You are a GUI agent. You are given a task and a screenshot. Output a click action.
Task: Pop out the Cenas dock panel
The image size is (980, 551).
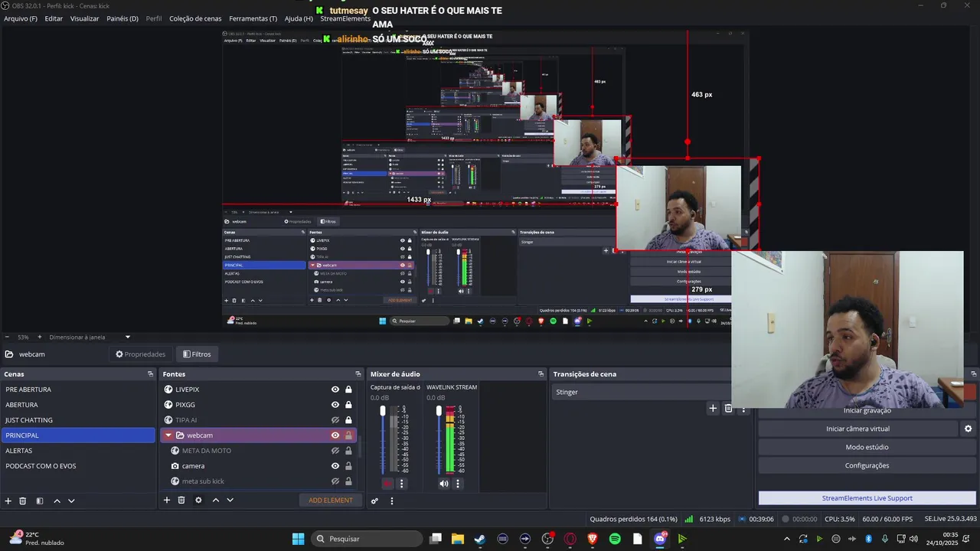[150, 374]
